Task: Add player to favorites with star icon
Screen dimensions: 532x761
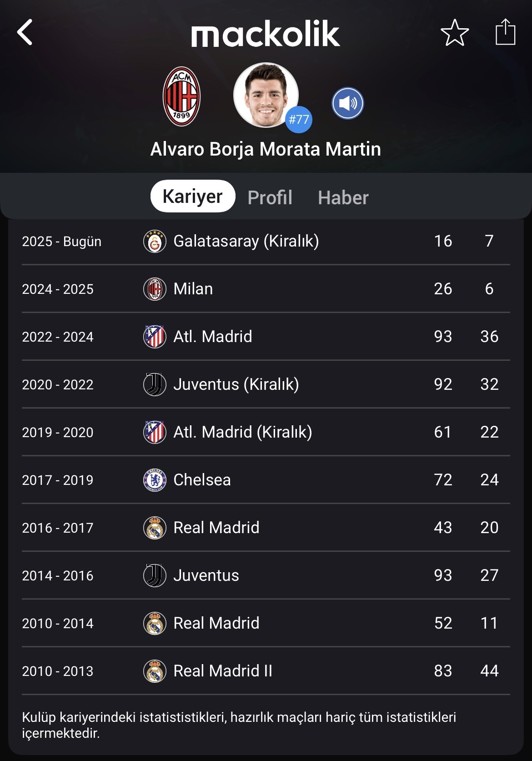Action: [x=455, y=32]
